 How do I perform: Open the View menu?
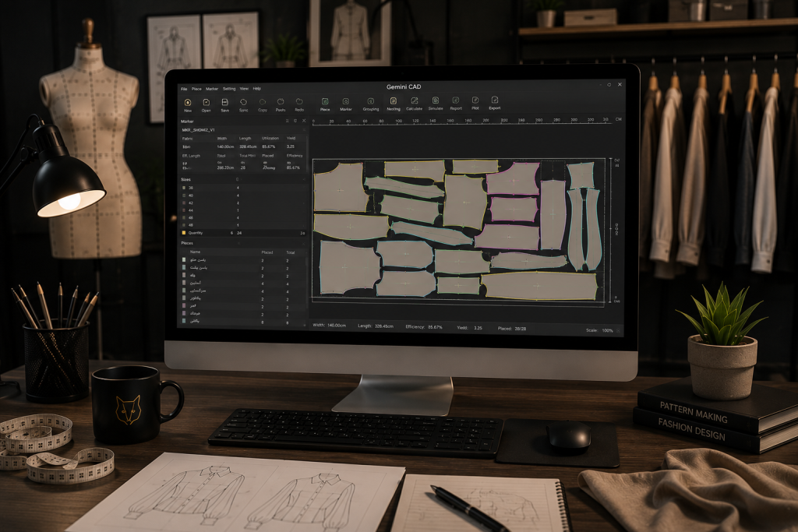[x=244, y=89]
